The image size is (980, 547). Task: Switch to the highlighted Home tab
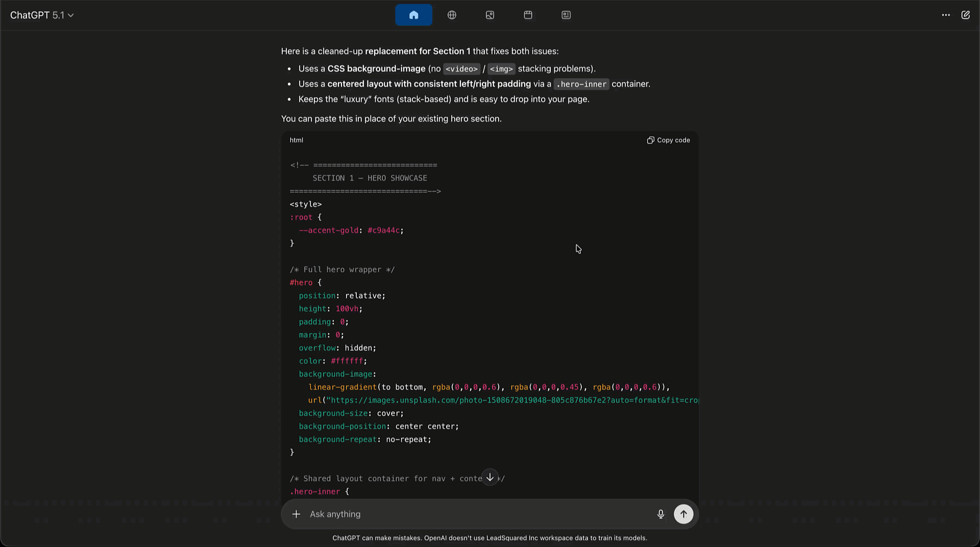tap(413, 15)
